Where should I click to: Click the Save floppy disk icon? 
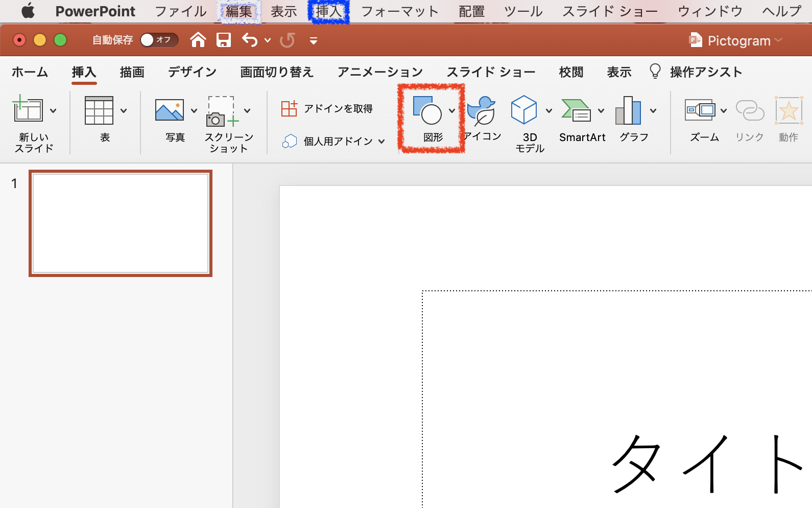click(224, 40)
